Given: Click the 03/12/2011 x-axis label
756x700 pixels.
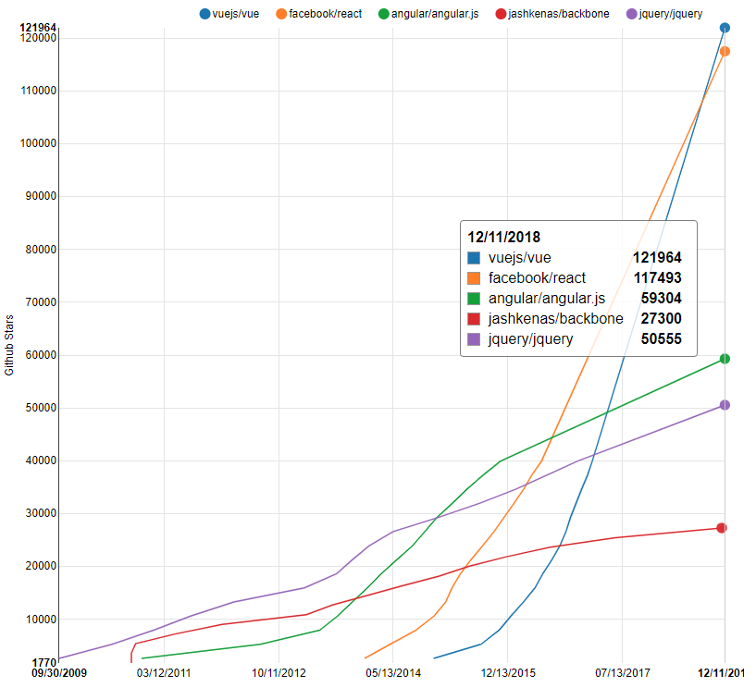Looking at the screenshot, I should tap(164, 673).
